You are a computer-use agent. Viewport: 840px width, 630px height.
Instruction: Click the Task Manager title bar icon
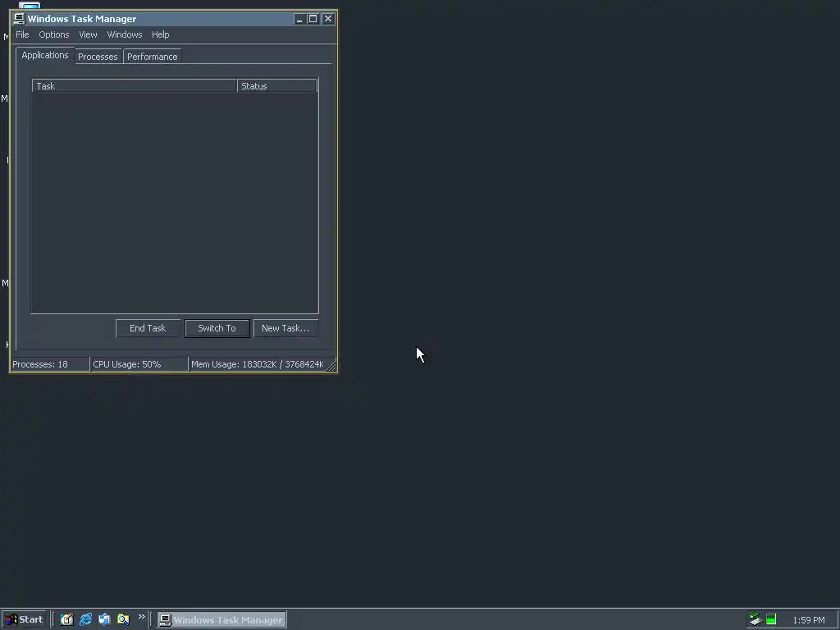20,19
